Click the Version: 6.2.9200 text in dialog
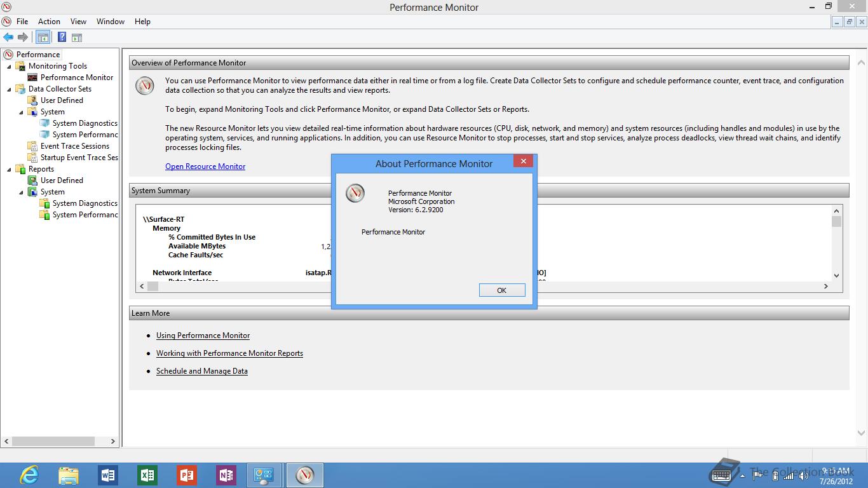Image resolution: width=868 pixels, height=488 pixels. [x=416, y=210]
